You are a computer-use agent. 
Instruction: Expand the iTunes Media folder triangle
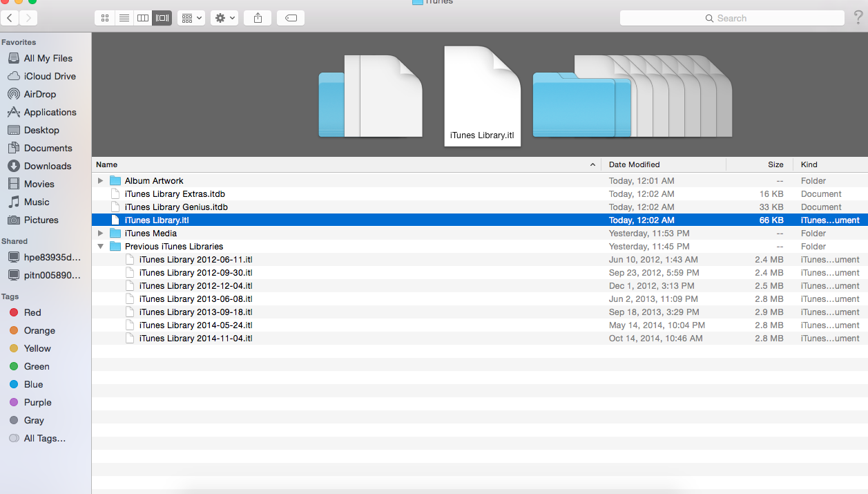tap(100, 233)
